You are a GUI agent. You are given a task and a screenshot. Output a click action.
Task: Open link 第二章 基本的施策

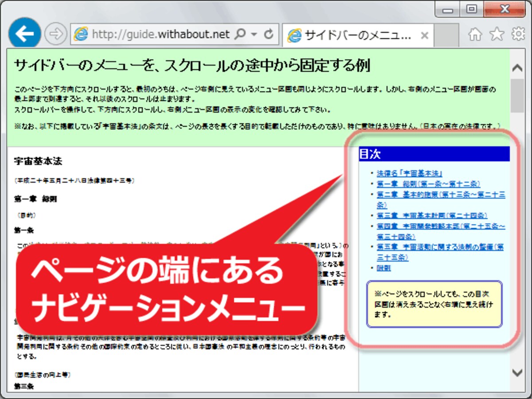click(441, 200)
